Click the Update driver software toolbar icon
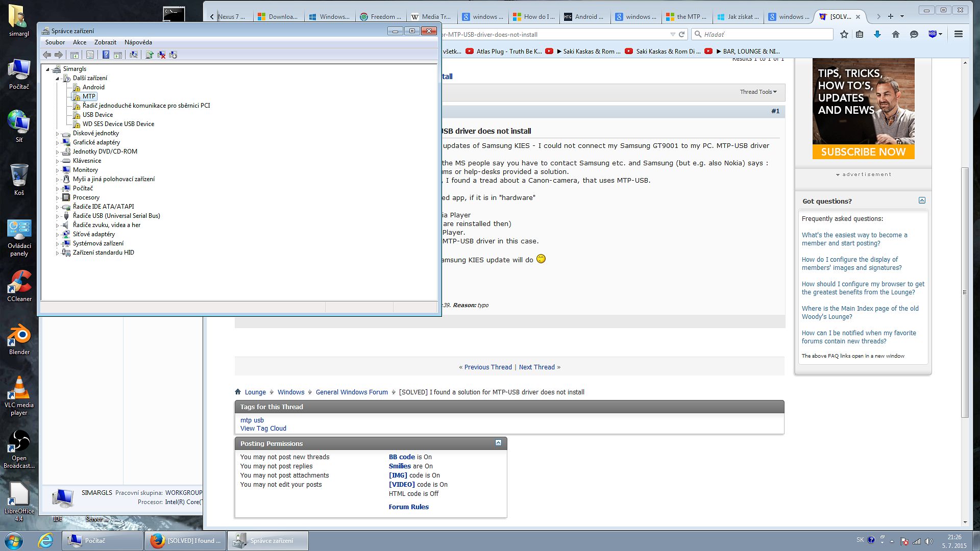980x551 pixels. 149,55
